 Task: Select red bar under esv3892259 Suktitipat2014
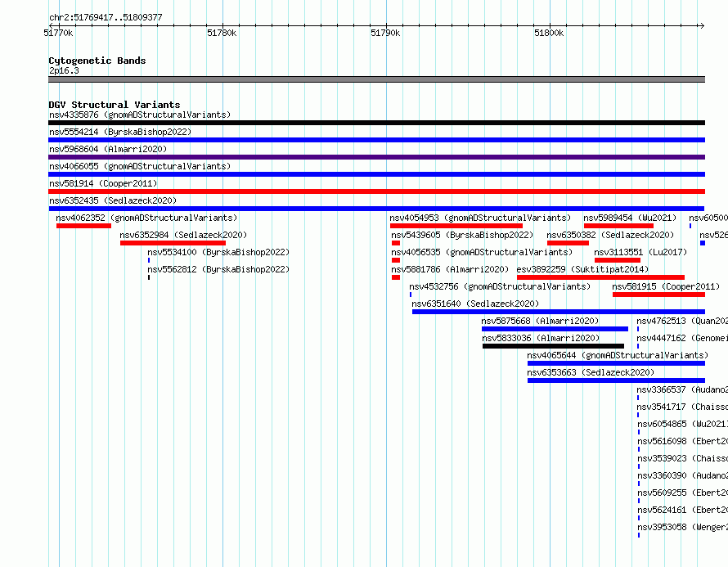[600, 277]
